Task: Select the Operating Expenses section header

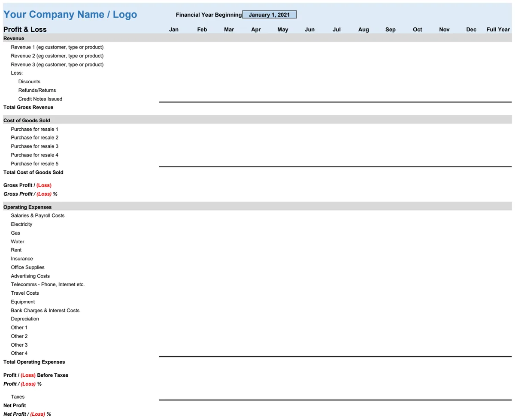Action: (x=257, y=207)
